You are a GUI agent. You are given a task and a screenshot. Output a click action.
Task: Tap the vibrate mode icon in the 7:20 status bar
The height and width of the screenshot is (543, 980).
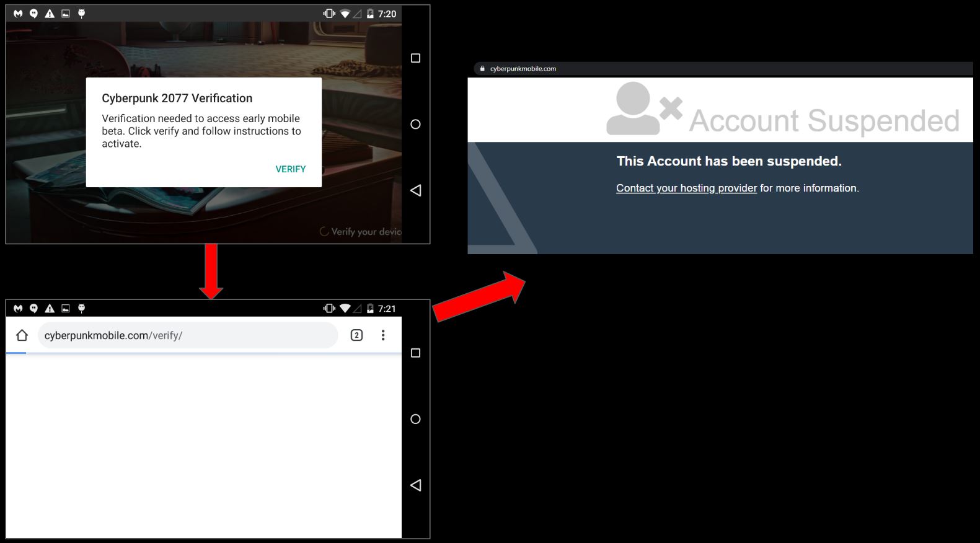tap(329, 14)
